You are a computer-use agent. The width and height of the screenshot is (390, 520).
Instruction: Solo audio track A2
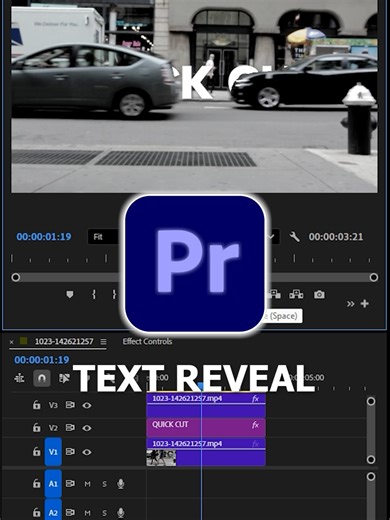tap(104, 513)
